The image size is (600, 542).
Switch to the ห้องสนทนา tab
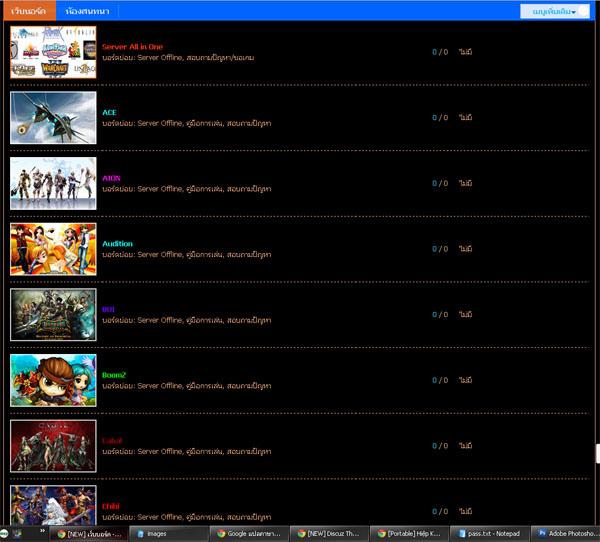(x=87, y=11)
